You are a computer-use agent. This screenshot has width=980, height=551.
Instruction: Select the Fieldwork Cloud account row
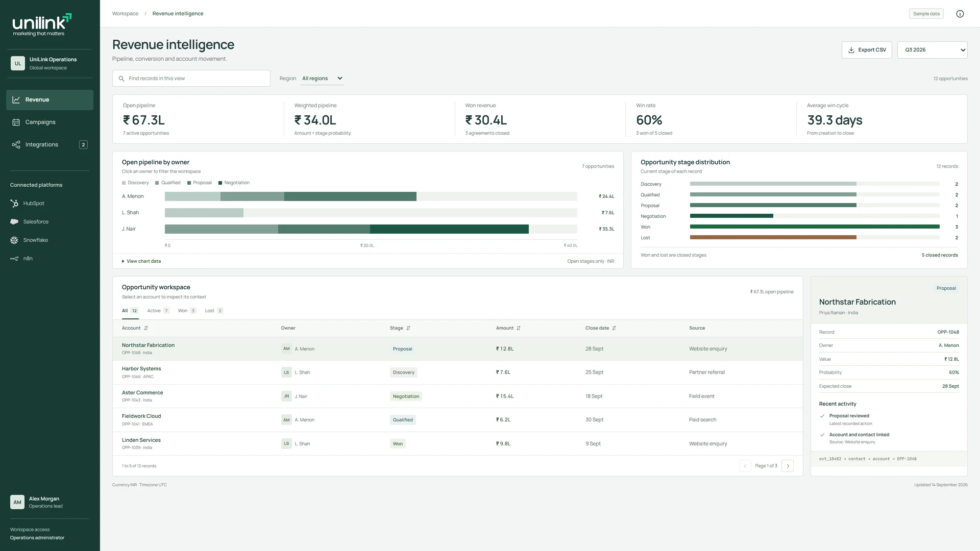coord(457,420)
